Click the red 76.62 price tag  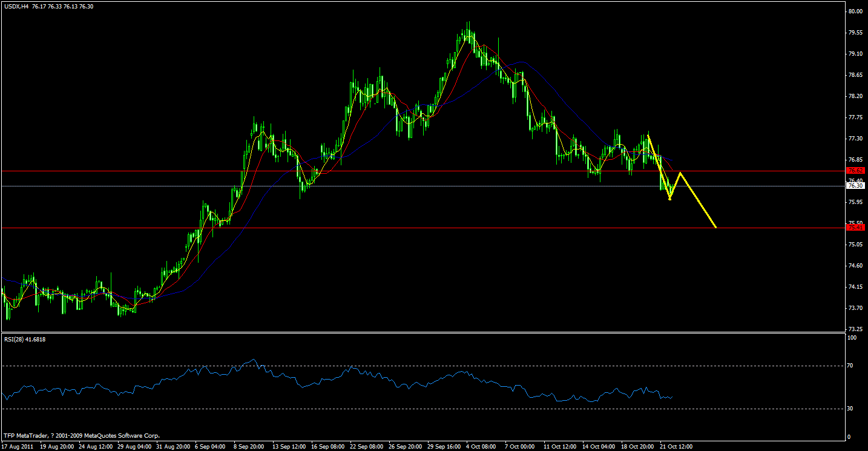click(x=855, y=171)
